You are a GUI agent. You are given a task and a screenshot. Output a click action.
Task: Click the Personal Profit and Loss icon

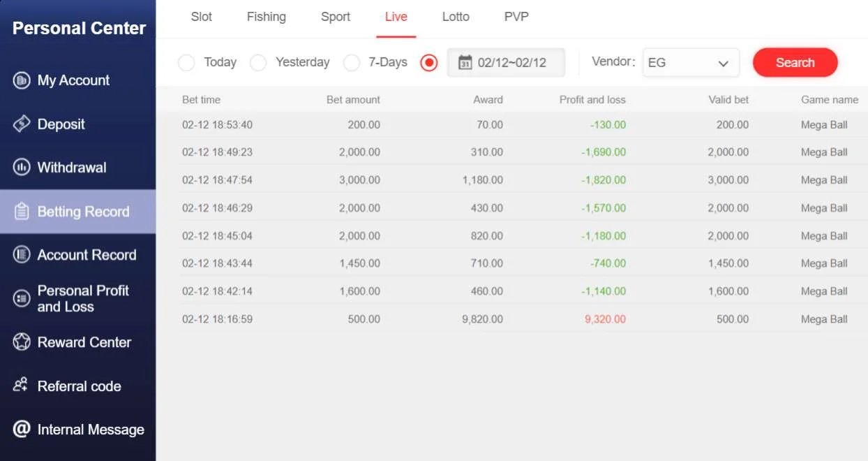(x=22, y=299)
